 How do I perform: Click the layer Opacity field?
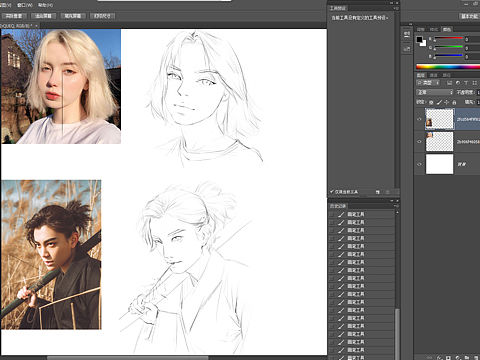[479, 92]
